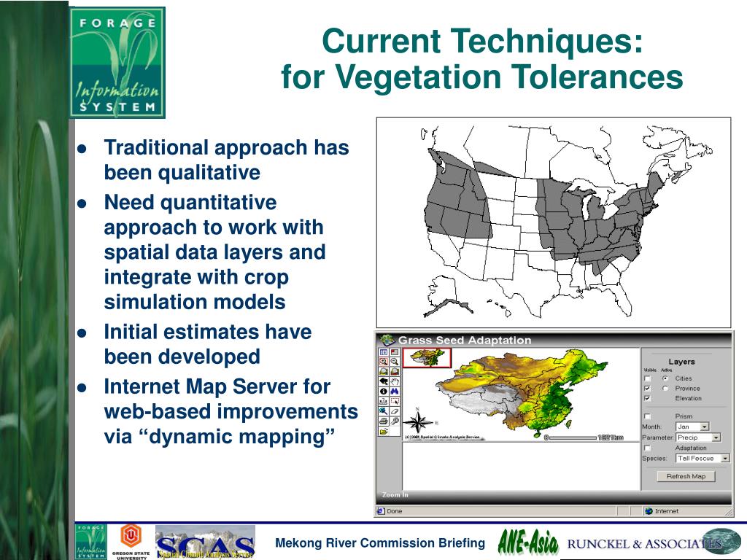
Task: Click the zoom to full extent icon
Action: pyautogui.click(x=384, y=371)
